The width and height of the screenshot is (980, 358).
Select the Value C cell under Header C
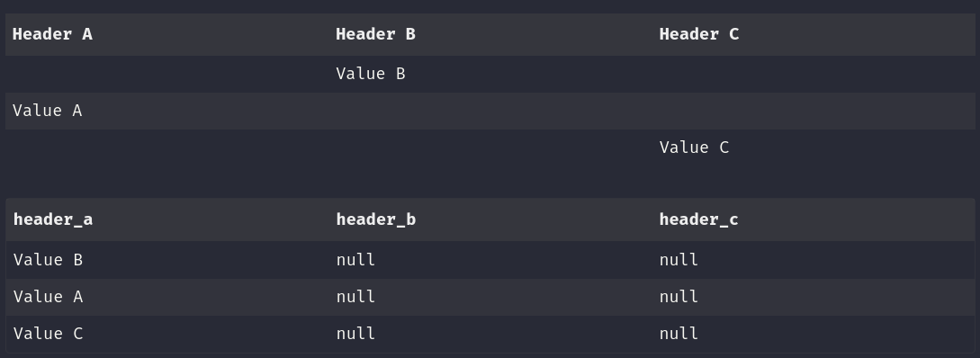[694, 148]
